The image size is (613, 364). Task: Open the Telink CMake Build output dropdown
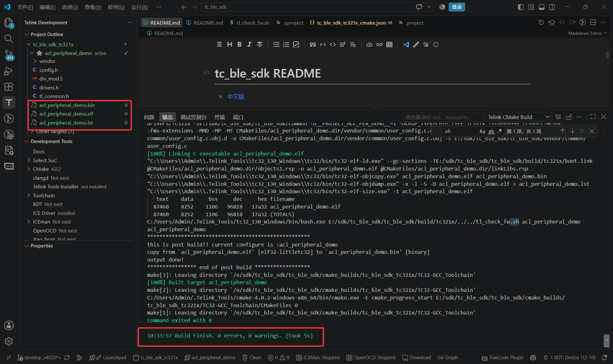point(518,117)
